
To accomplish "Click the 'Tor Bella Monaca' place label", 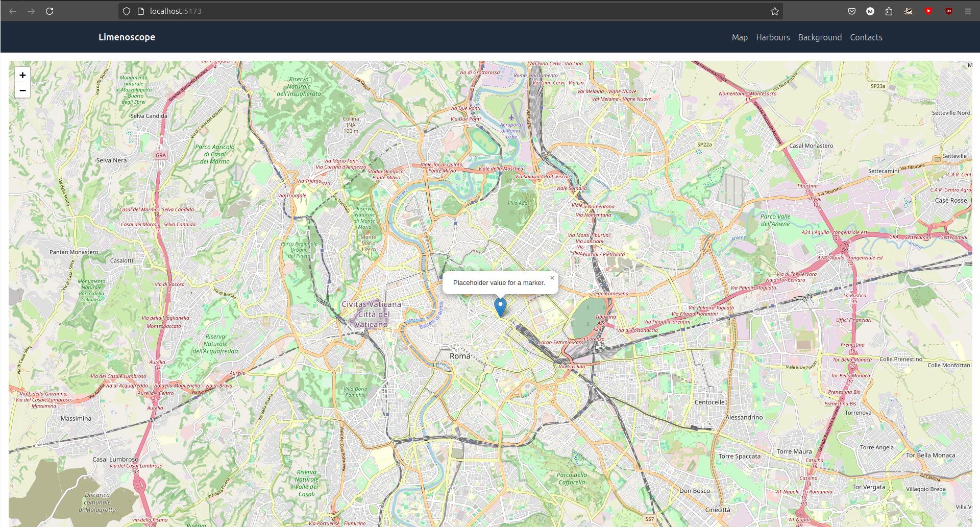I will (x=930, y=456).
